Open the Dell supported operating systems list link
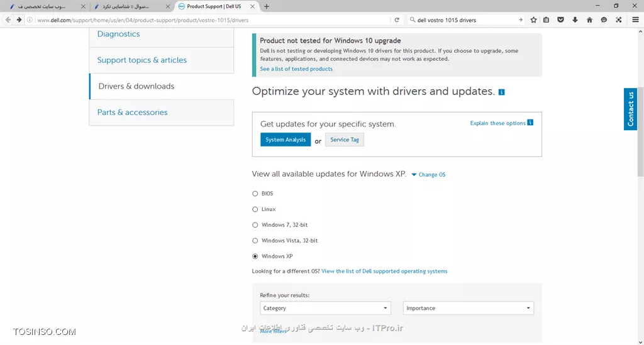 pos(384,271)
